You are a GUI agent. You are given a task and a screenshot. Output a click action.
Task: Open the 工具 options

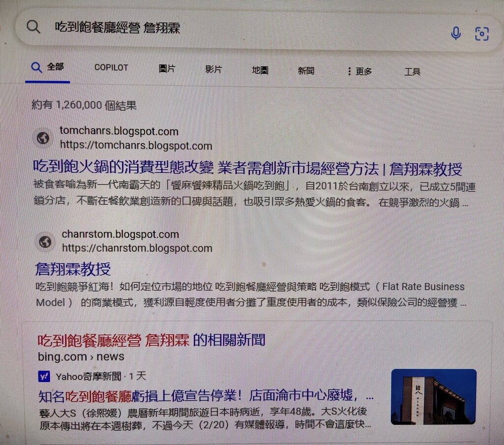click(x=412, y=72)
